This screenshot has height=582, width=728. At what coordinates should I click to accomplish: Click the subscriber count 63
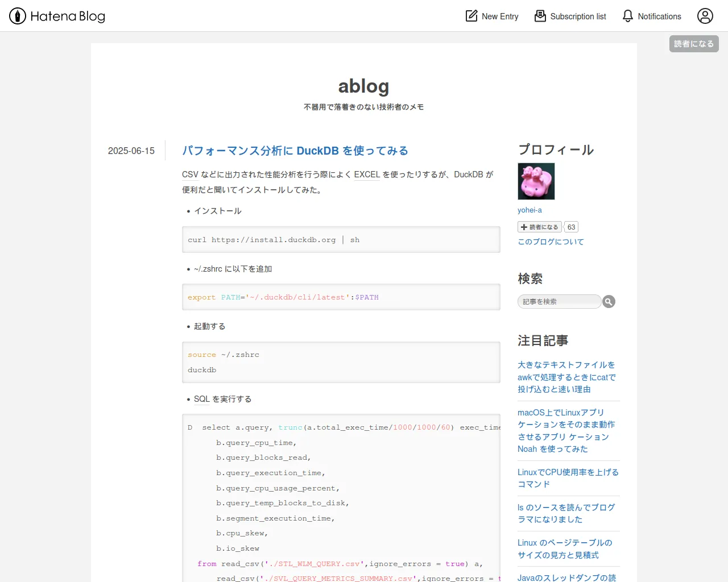click(x=571, y=227)
